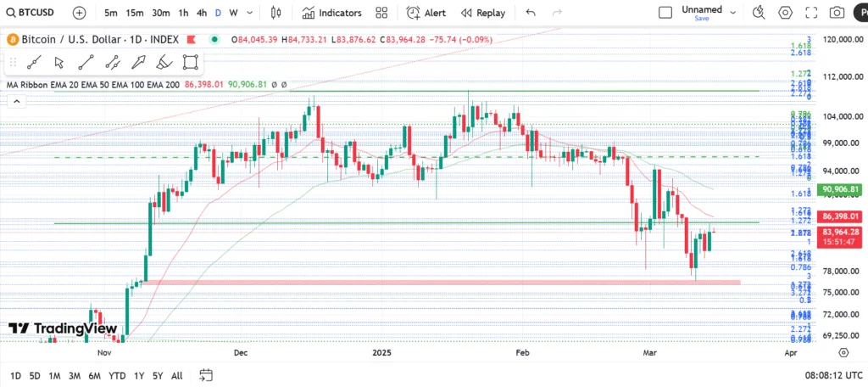Select the 1h timeframe

[x=183, y=13]
